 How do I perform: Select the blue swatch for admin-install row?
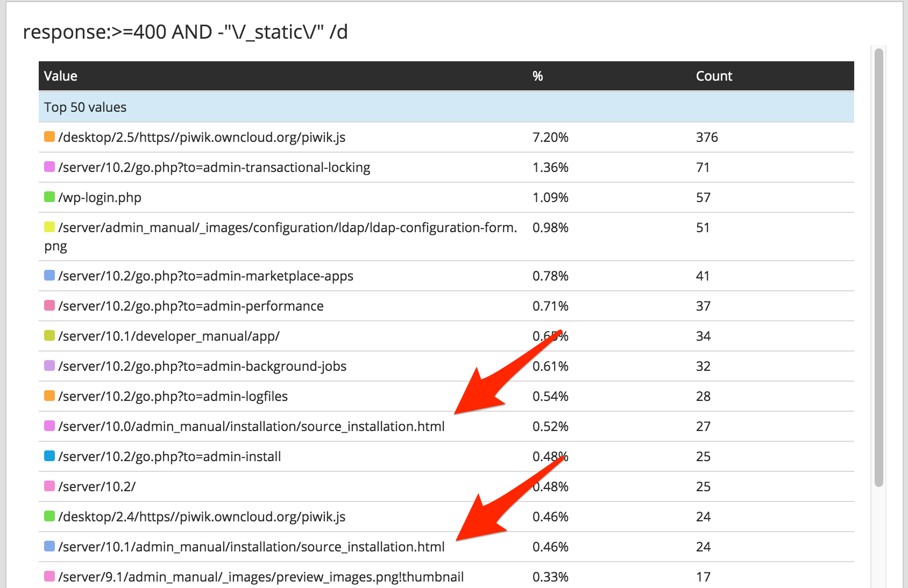tap(49, 456)
